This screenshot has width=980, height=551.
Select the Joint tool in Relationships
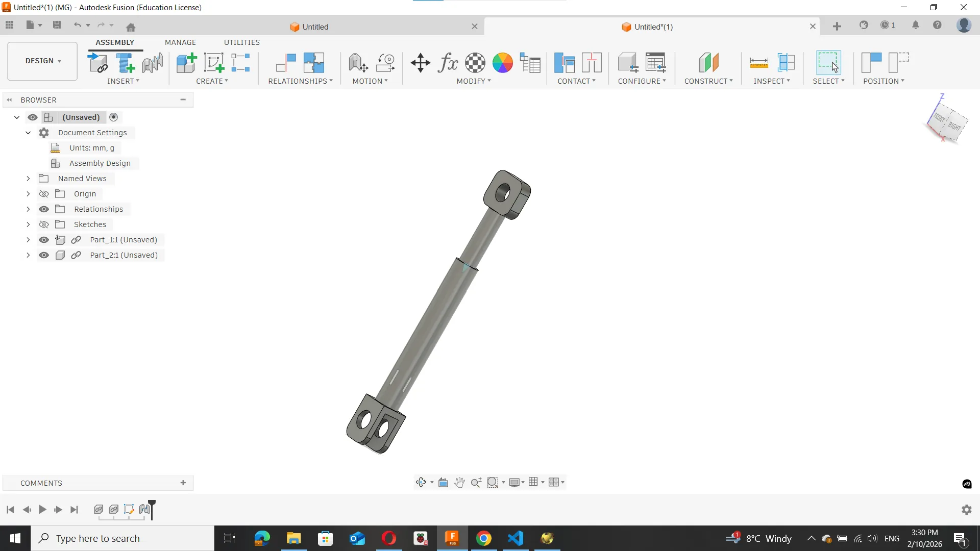click(x=286, y=63)
